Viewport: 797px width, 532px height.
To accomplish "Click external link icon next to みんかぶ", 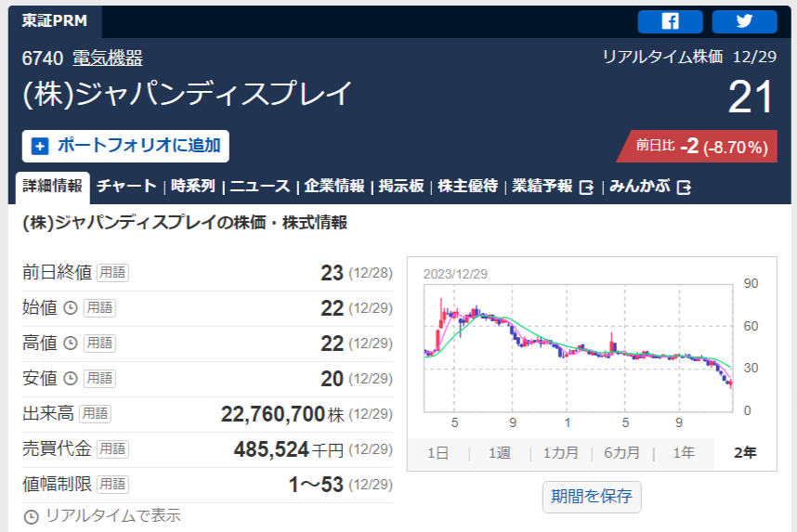I will pos(685,187).
